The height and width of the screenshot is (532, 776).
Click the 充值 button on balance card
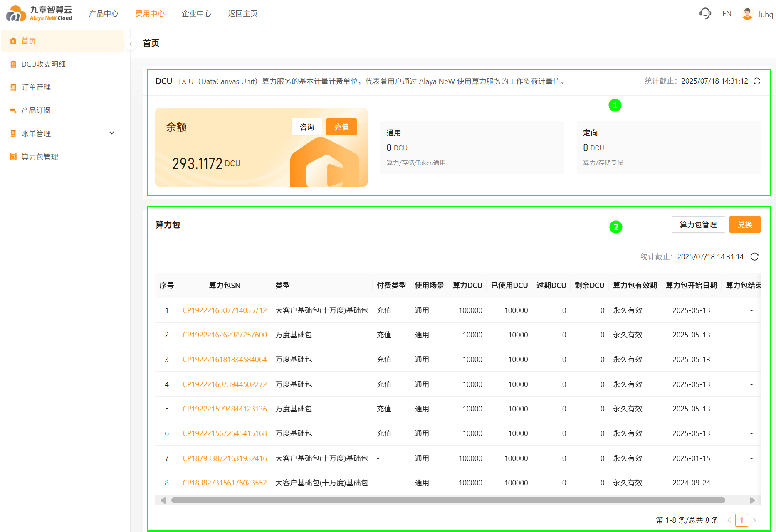[341, 127]
